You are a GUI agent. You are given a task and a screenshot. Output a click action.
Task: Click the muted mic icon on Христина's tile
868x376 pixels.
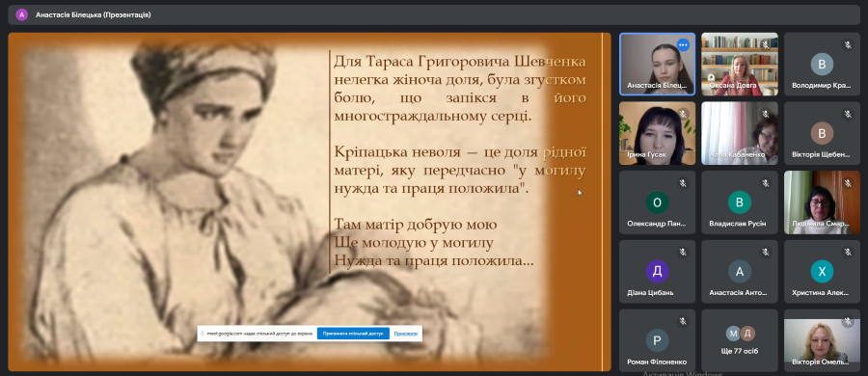[x=848, y=252]
